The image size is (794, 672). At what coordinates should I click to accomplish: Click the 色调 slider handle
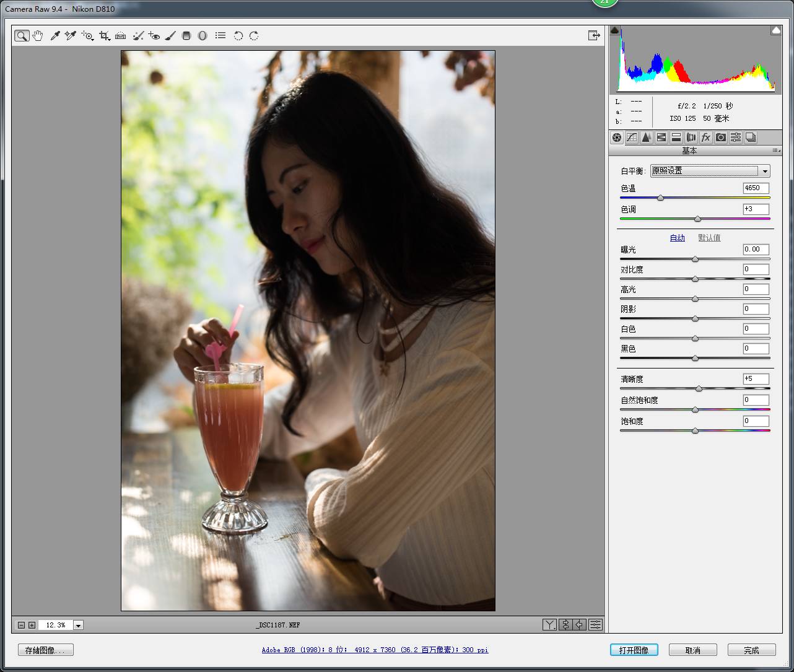pos(697,219)
